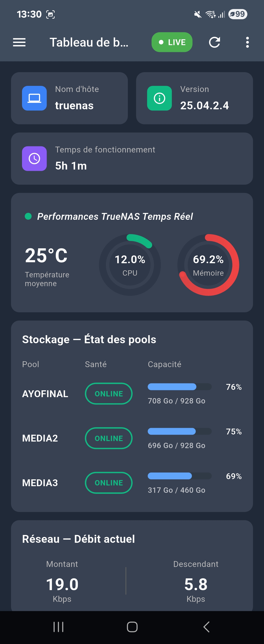The width and height of the screenshot is (264, 644).
Task: Open the hamburger navigation menu
Action: click(x=19, y=42)
